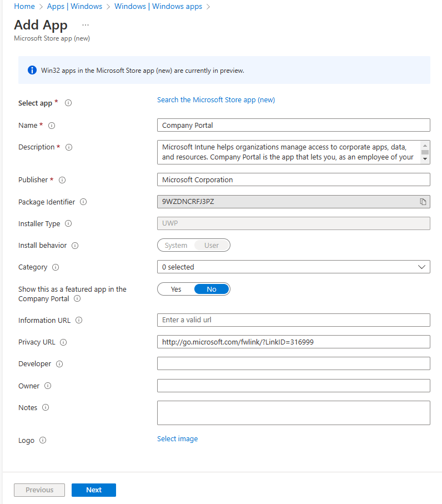Open the Windows | Windows apps breadcrumb
Image resolution: width=442 pixels, height=504 pixels.
[x=158, y=7]
